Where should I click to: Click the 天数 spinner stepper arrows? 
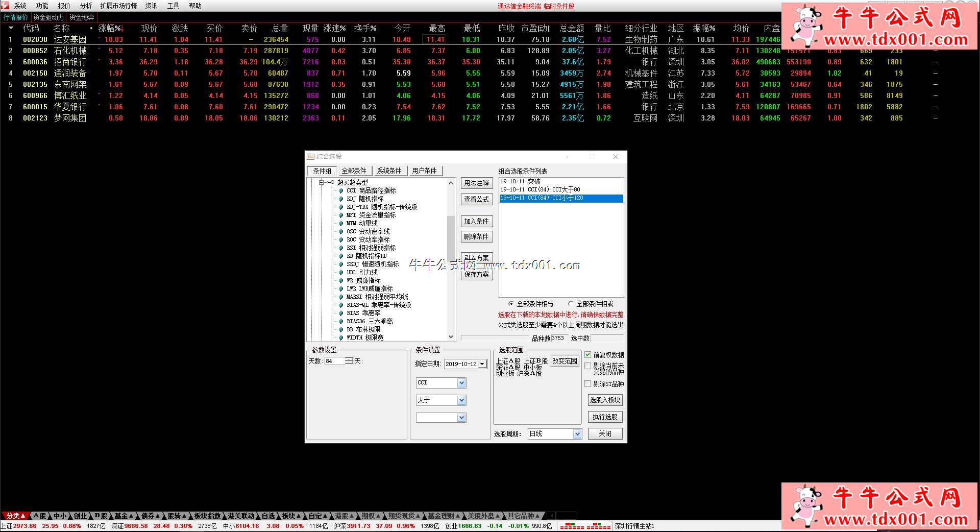(x=349, y=361)
